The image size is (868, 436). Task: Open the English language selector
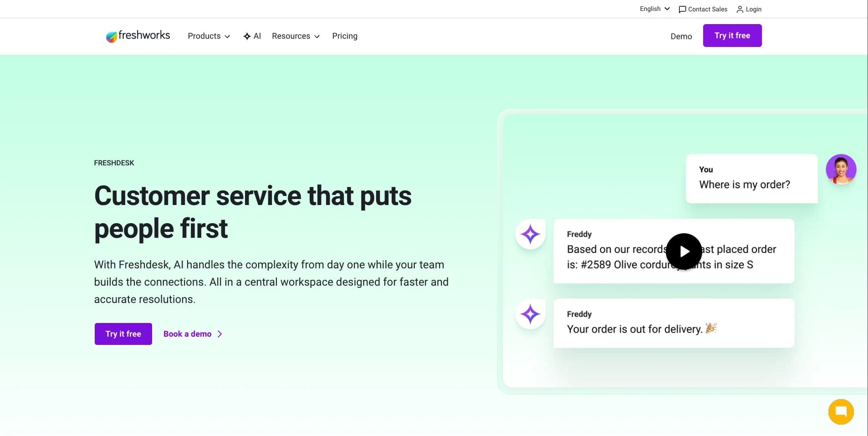(x=655, y=9)
